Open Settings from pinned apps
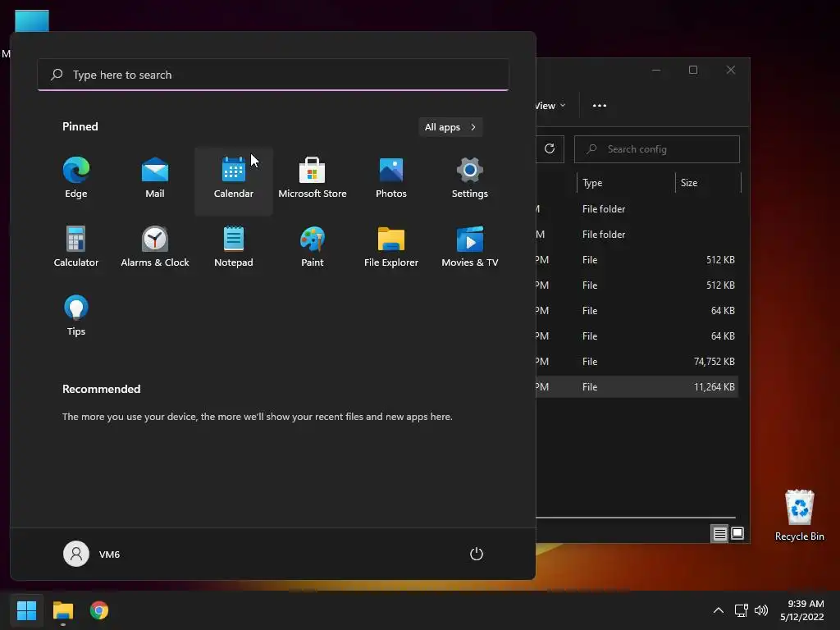This screenshot has height=630, width=840. coord(470,179)
